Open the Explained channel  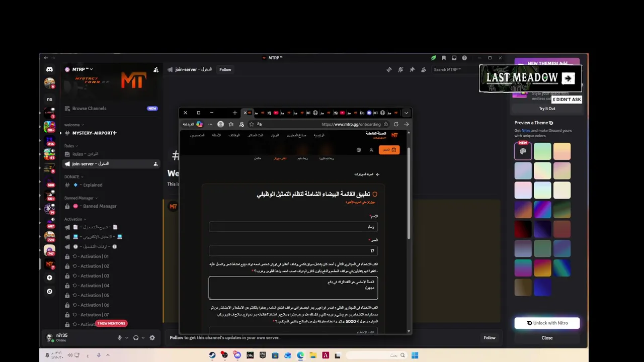tap(111, 185)
